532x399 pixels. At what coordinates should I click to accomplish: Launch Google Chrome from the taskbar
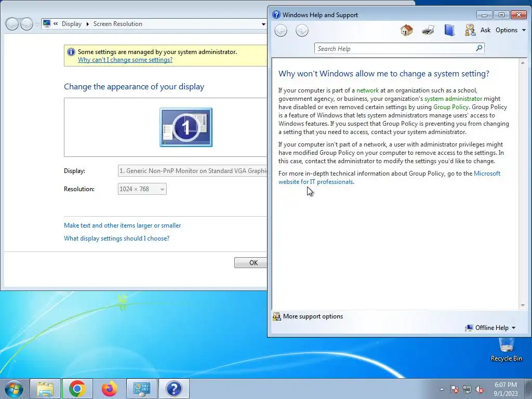pos(77,389)
